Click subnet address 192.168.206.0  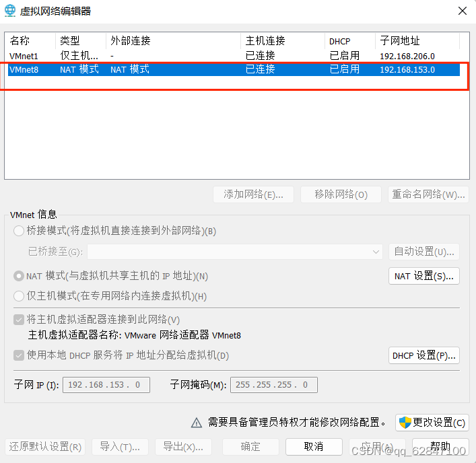coord(407,56)
